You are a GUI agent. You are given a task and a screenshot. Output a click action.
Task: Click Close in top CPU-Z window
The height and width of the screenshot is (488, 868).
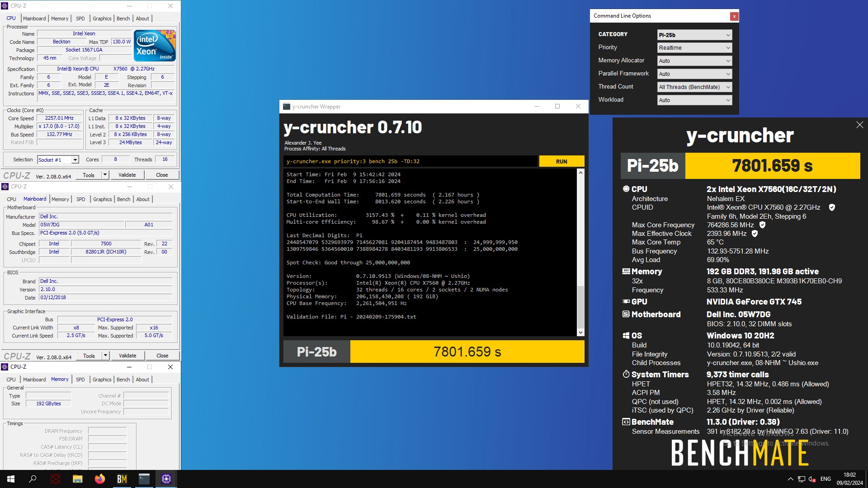point(162,175)
